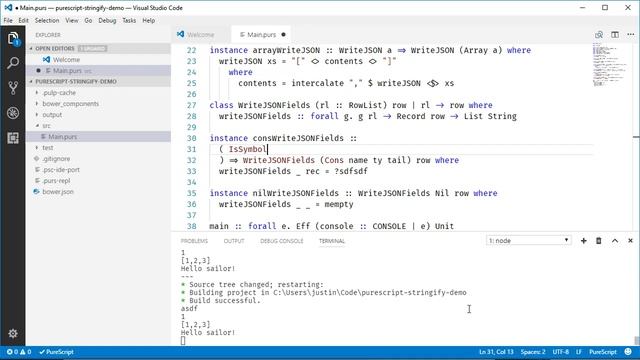The width and height of the screenshot is (640, 360).
Task: Click the VS Code logo in title bar
Action: pyautogui.click(x=8, y=8)
